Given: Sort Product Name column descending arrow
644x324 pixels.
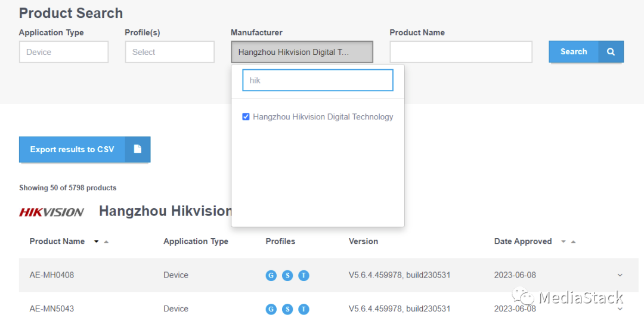Looking at the screenshot, I should [x=97, y=242].
